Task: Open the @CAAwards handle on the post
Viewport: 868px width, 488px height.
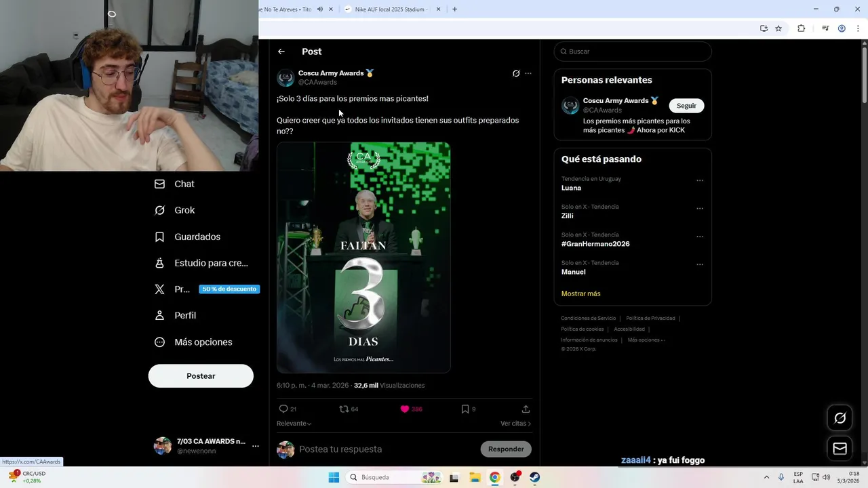Action: click(317, 82)
